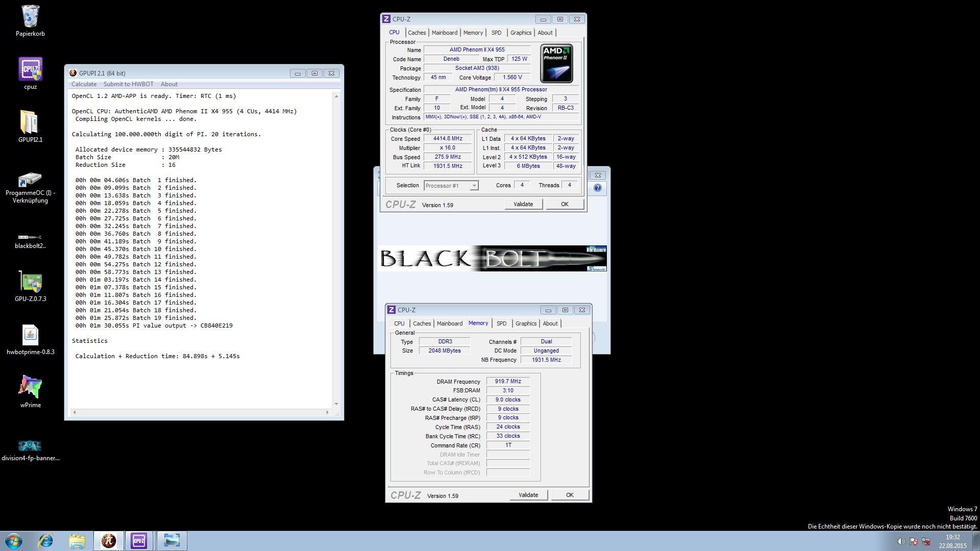The image size is (980, 551).
Task: Click the AMD Phenom II processor logo
Action: pyautogui.click(x=556, y=64)
